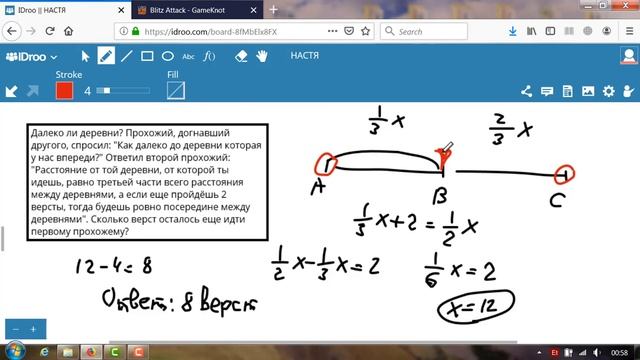The width and height of the screenshot is (640, 360).
Task: Click the board name НАСТЯ
Action: point(304,56)
